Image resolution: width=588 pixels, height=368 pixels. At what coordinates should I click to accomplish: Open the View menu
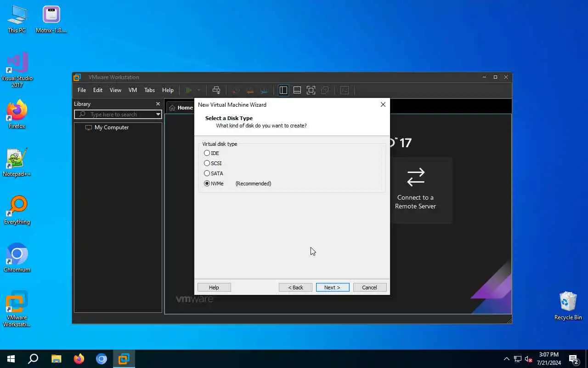point(115,90)
